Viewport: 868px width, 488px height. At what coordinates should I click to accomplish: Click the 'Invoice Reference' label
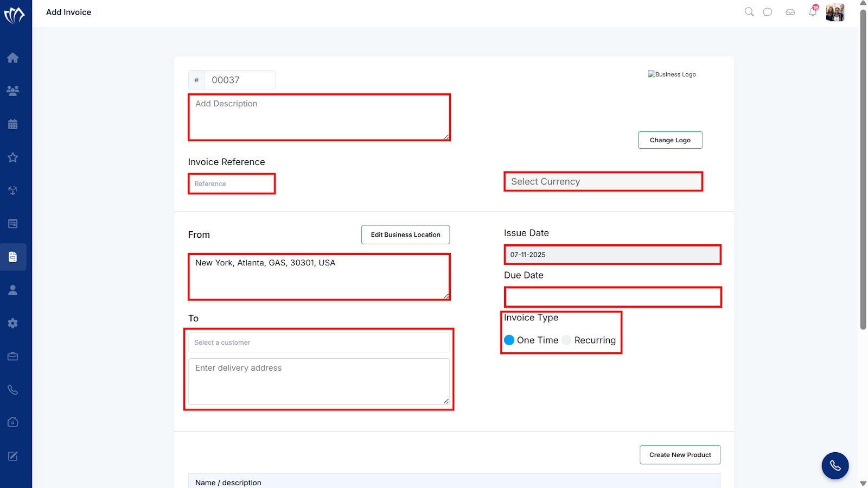(227, 162)
